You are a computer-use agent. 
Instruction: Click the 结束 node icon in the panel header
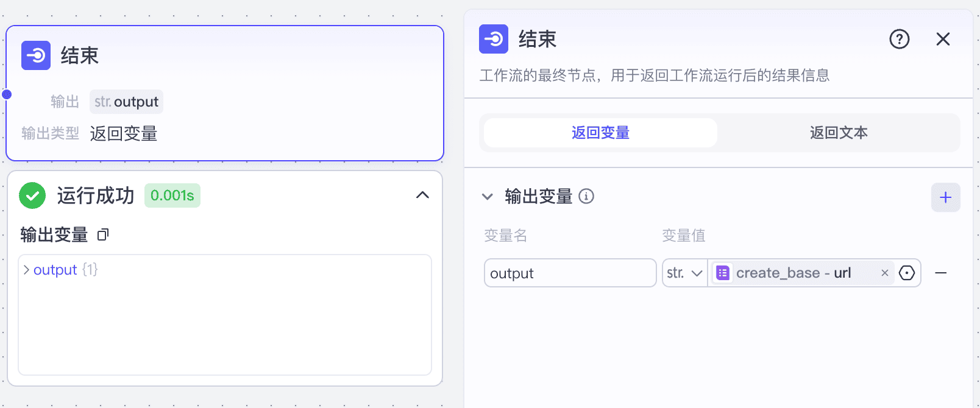(x=493, y=39)
